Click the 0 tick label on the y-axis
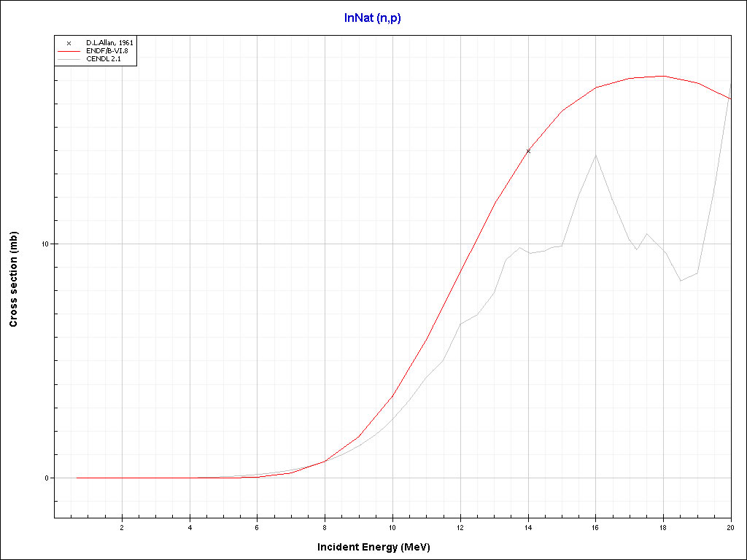747x560 pixels. [46, 478]
